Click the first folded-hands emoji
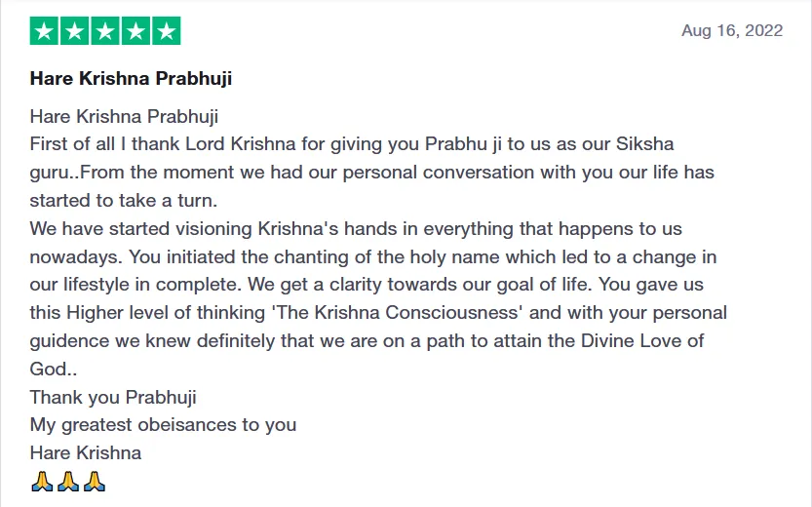The image size is (812, 507). coord(42,482)
